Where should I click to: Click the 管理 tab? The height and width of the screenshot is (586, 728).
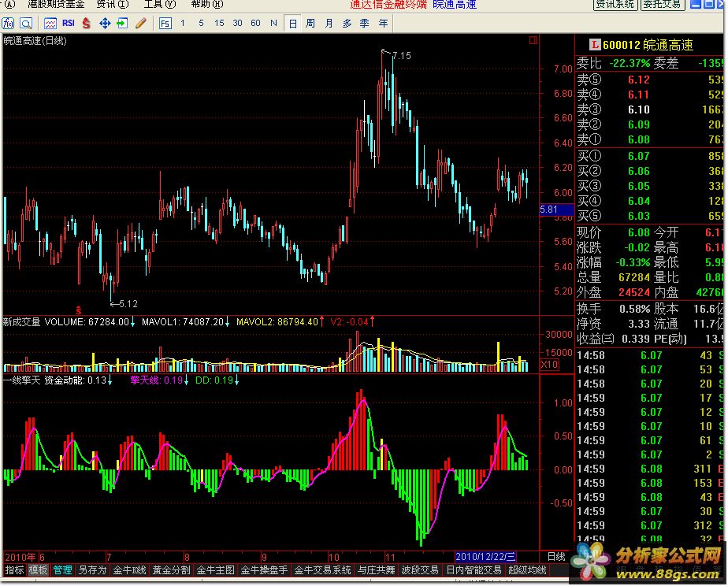click(62, 569)
